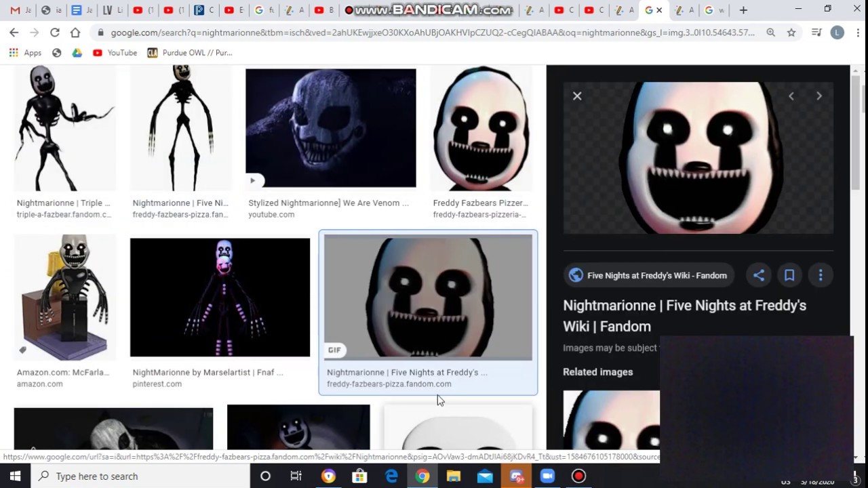Viewport: 868px width, 488px height.
Task: Click the amazon.com source text
Action: click(39, 384)
